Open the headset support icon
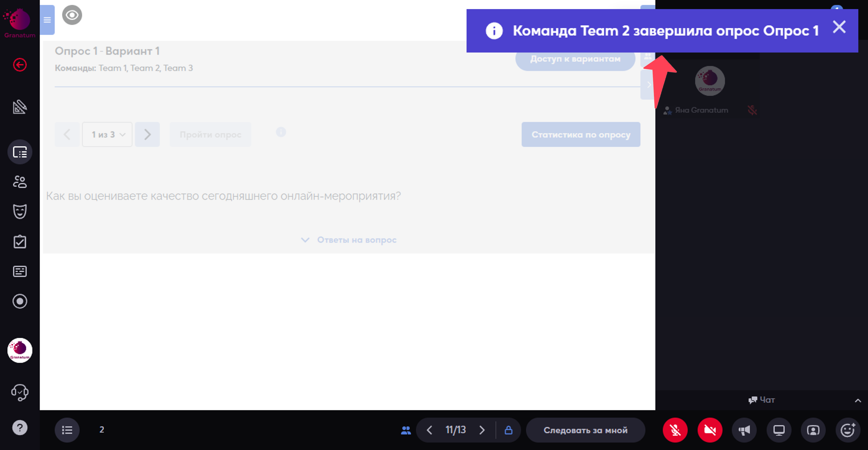868x450 pixels. pos(20,392)
